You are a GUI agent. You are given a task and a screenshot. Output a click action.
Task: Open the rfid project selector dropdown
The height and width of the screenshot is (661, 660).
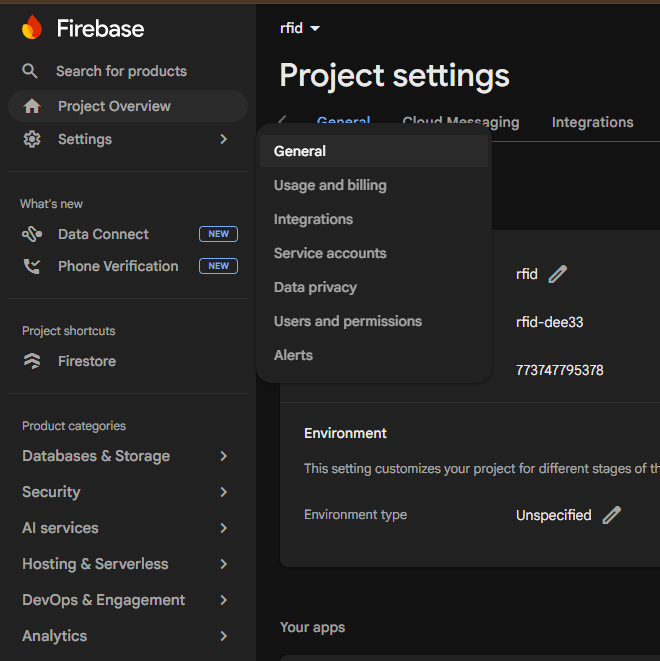(300, 28)
